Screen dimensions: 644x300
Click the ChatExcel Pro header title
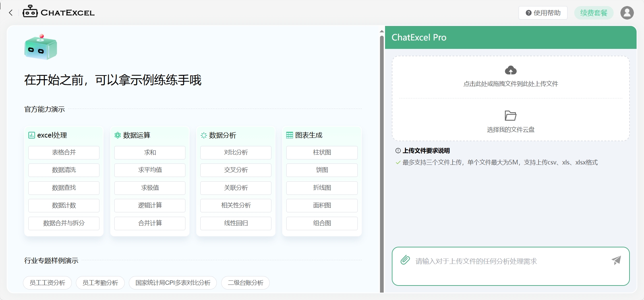point(419,37)
